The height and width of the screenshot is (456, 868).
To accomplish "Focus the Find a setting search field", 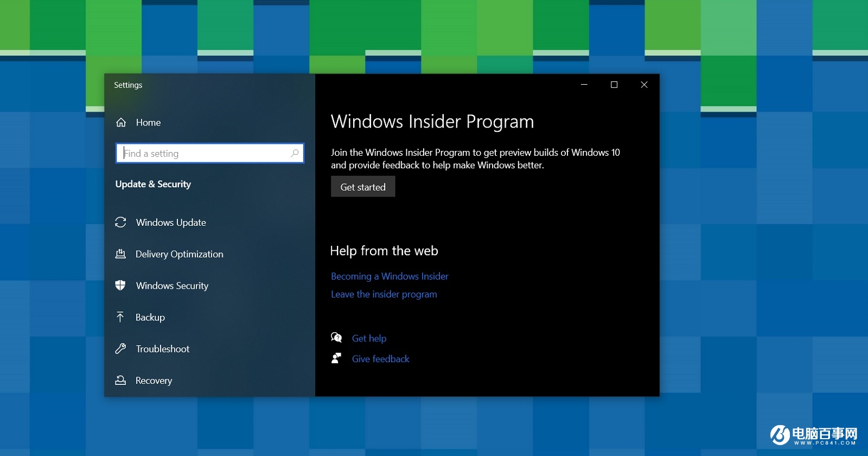I will pyautogui.click(x=206, y=153).
